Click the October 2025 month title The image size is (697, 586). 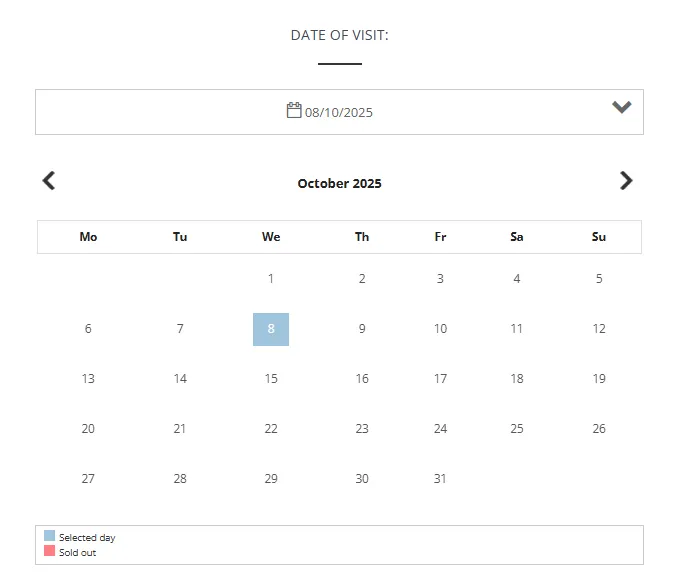pyautogui.click(x=339, y=184)
